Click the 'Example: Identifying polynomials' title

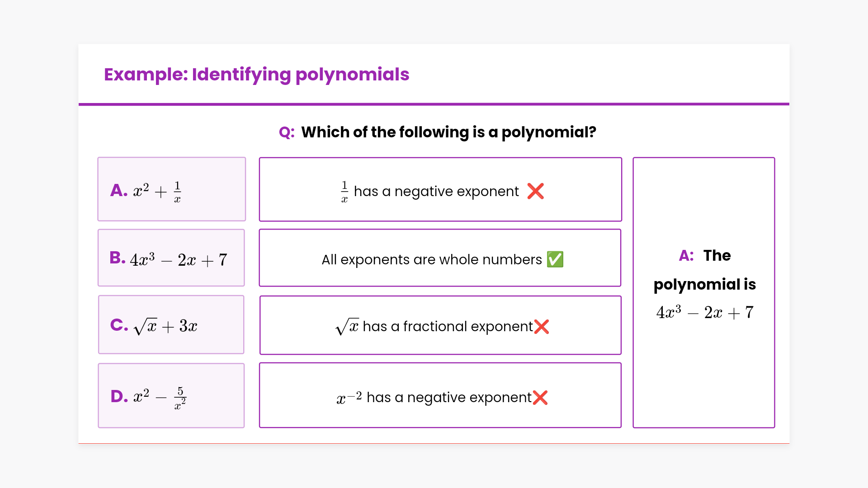click(x=256, y=75)
